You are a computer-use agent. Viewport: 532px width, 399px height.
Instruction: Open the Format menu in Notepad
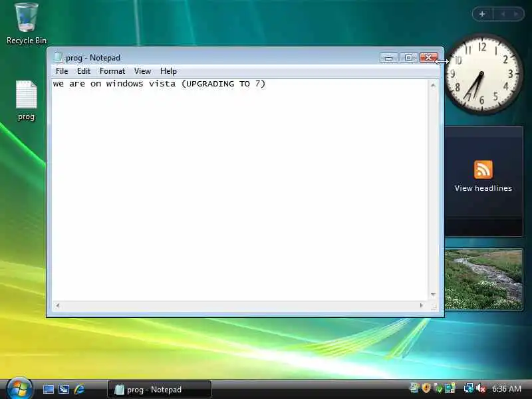112,71
